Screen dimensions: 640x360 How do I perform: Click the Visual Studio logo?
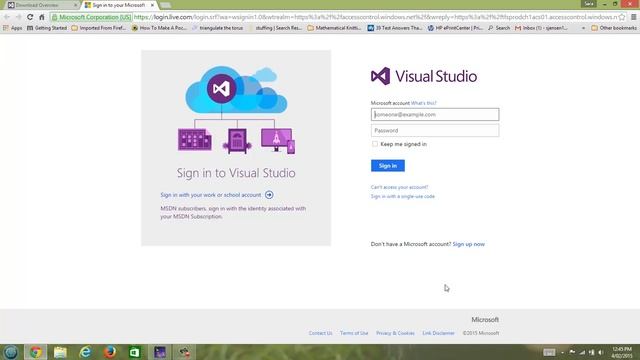(424, 76)
